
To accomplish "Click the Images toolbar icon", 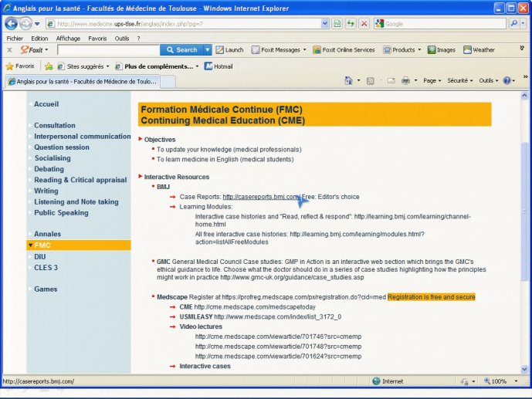I will [x=442, y=50].
